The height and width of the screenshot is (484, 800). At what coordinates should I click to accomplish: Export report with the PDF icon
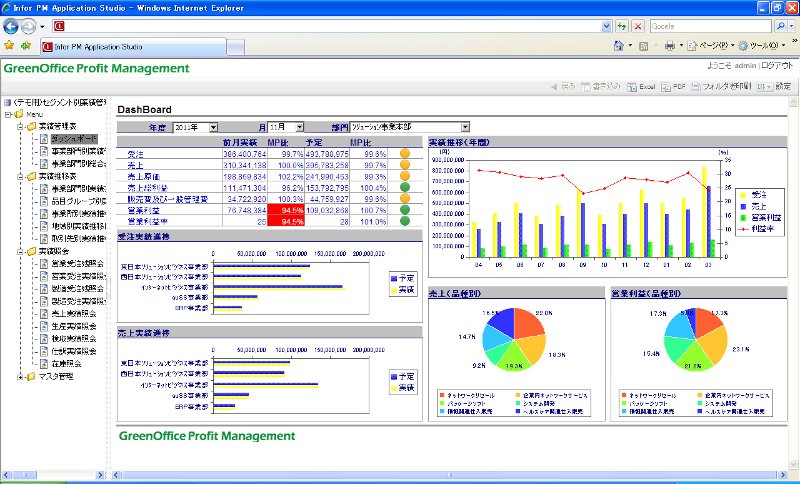point(666,87)
